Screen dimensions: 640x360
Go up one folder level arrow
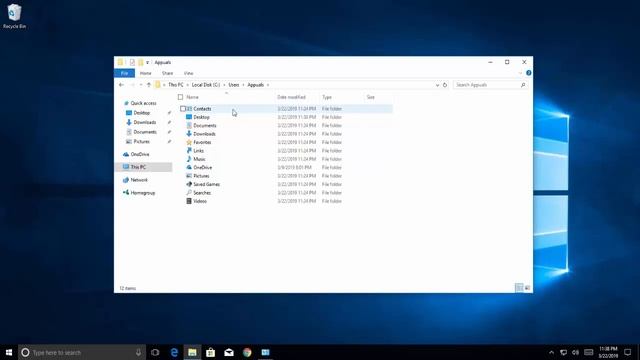[149, 85]
